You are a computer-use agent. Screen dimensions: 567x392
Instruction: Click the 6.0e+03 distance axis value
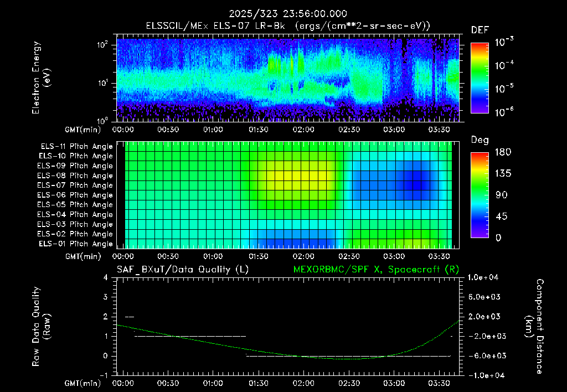[484, 297]
